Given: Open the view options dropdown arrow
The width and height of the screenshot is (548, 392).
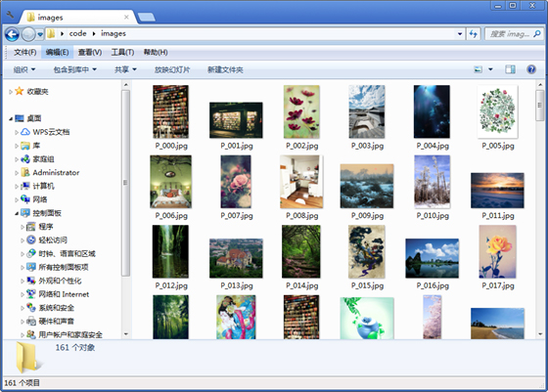Looking at the screenshot, I should tap(490, 69).
